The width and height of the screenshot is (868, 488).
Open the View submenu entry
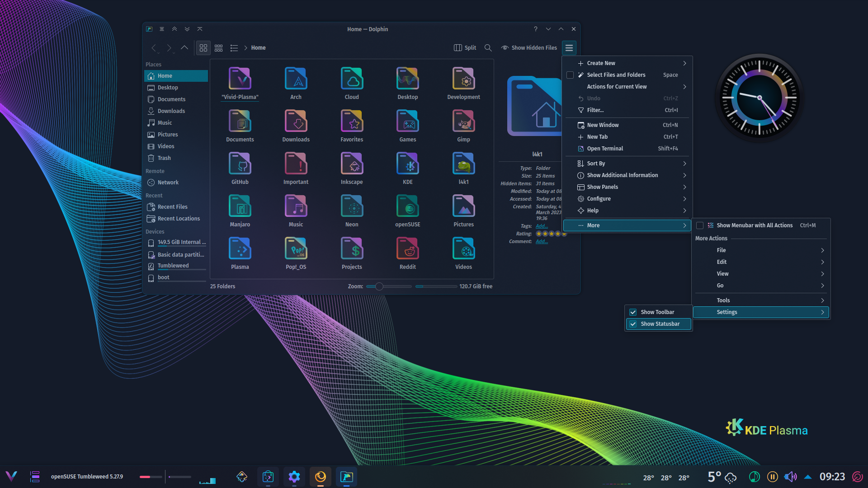click(761, 274)
